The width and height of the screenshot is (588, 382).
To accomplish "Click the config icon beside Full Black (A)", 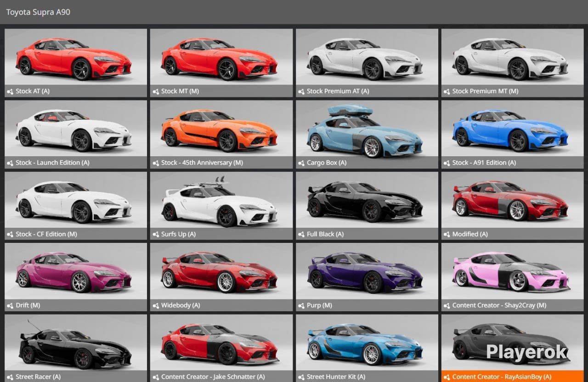I will pyautogui.click(x=301, y=234).
